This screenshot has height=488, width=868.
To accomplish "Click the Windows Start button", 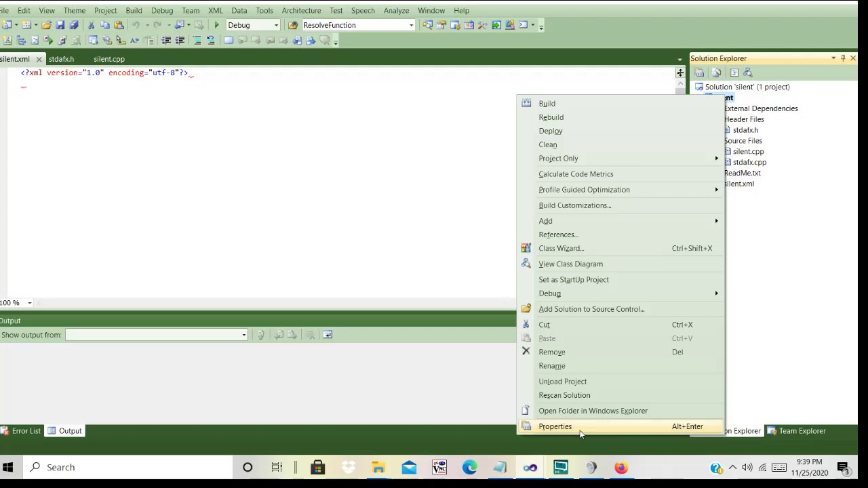I will pos(8,468).
